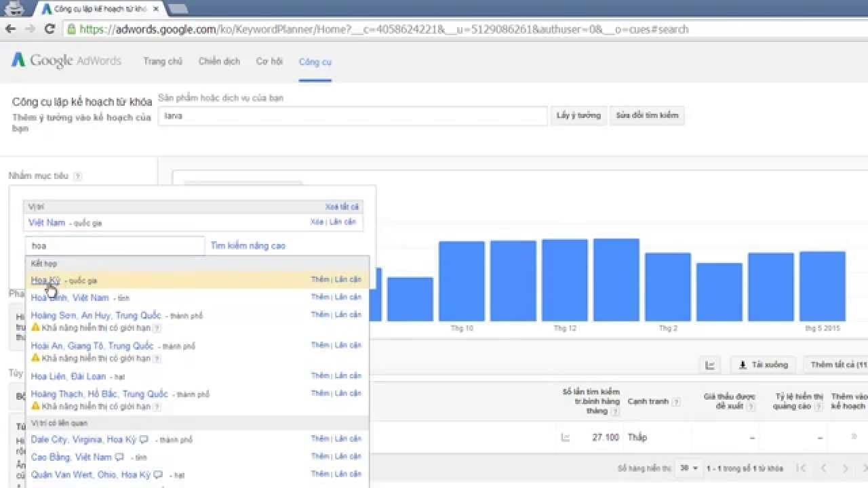
Task: Click the Google AdWords logo
Action: point(66,61)
